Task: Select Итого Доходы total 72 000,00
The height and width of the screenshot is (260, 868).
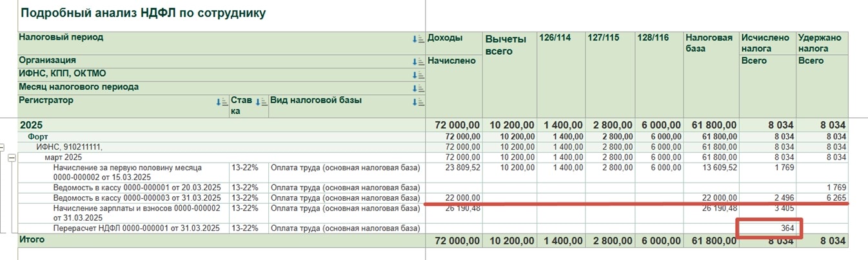Action: (457, 240)
